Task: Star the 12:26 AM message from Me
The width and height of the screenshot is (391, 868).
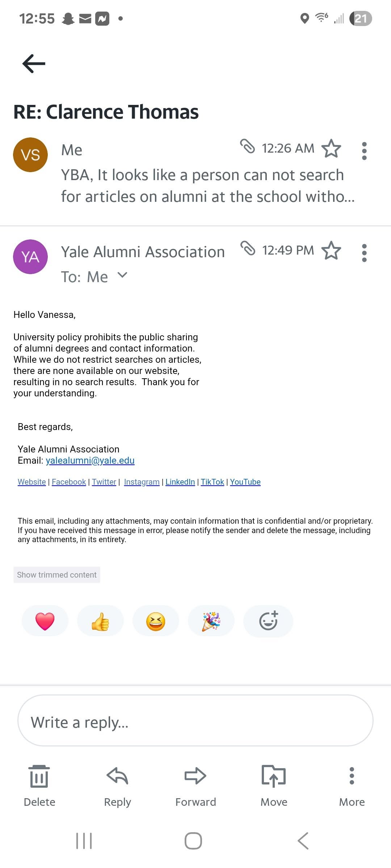Action: click(x=331, y=148)
